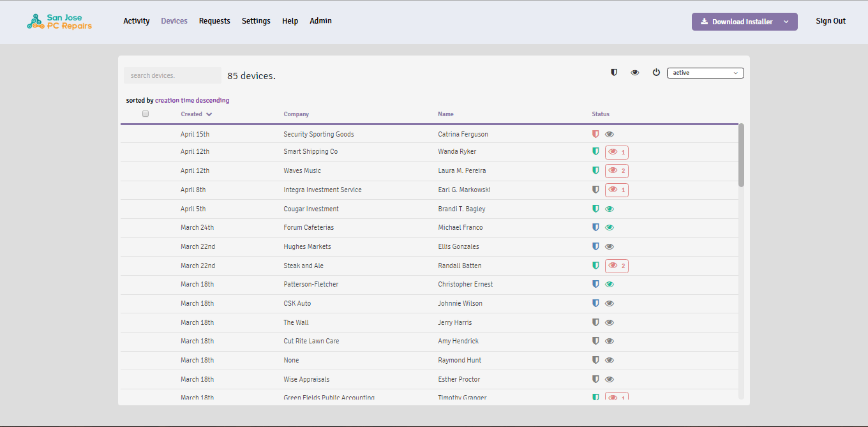Focus the search devices input field
This screenshot has width=868, height=427.
172,75
